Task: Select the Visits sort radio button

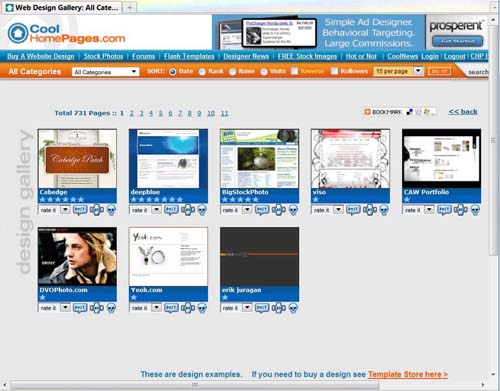Action: click(x=264, y=72)
